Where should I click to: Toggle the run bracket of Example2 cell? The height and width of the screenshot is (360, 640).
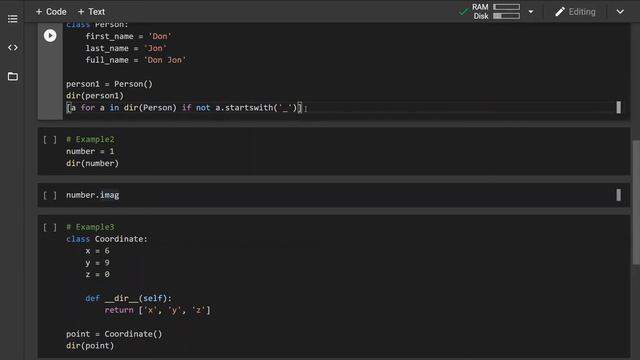[x=50, y=140]
